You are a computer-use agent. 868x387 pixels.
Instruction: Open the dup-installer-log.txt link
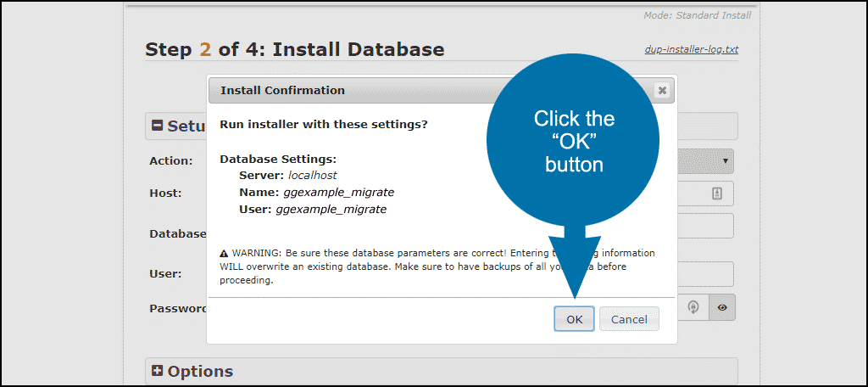click(692, 49)
